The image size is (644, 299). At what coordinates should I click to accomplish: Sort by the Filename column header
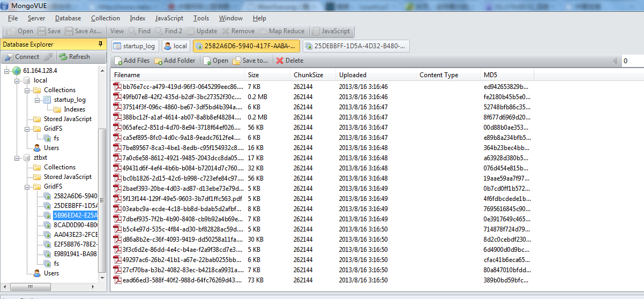click(x=178, y=75)
